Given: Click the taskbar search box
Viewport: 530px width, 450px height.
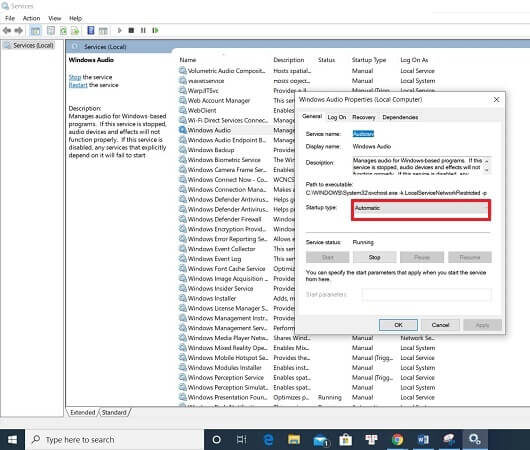Looking at the screenshot, I should pos(114,440).
